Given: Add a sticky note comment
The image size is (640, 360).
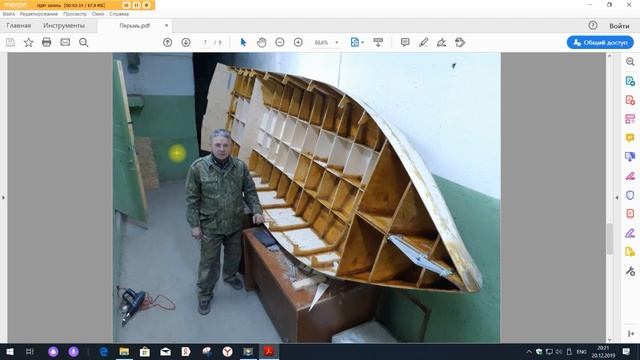Looking at the screenshot, I should click(405, 42).
